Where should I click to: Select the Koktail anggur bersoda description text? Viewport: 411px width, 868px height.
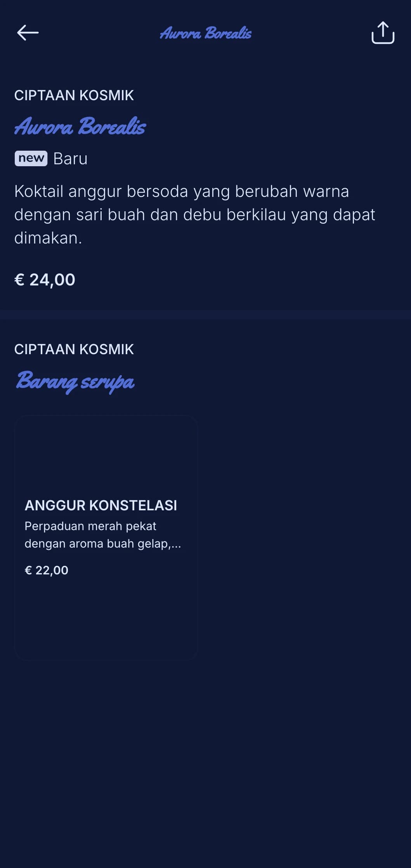click(x=195, y=214)
